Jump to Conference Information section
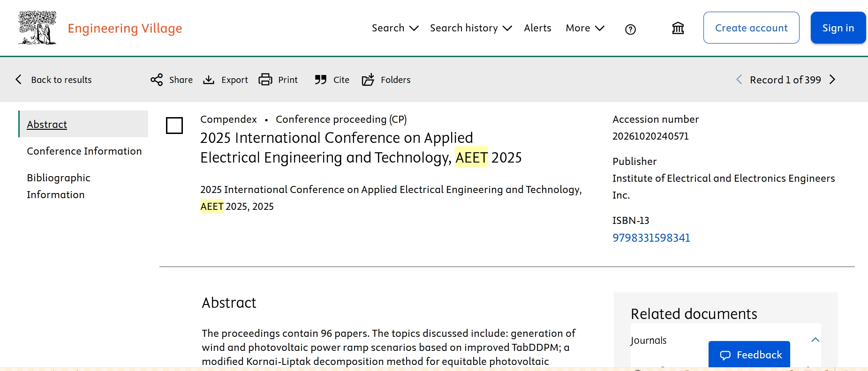 (84, 151)
